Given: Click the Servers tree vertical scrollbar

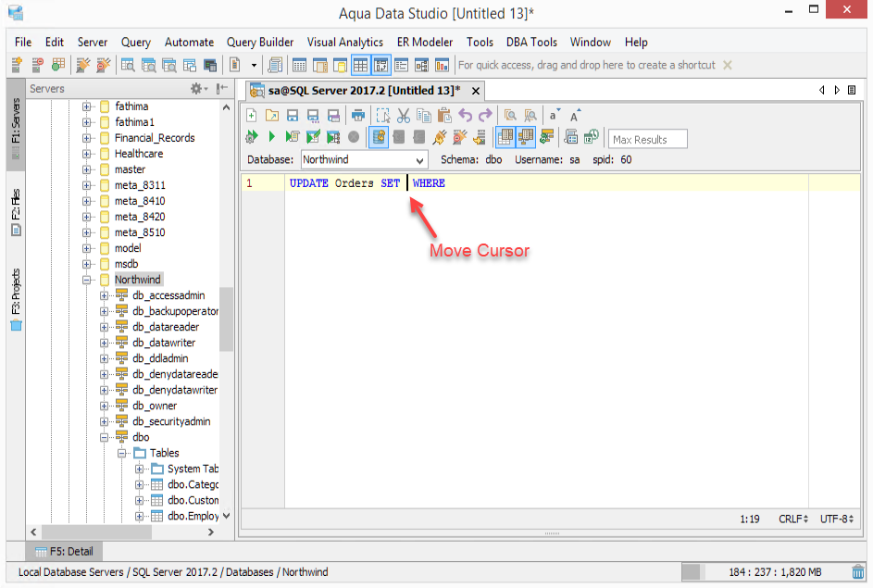Looking at the screenshot, I should point(226,319).
